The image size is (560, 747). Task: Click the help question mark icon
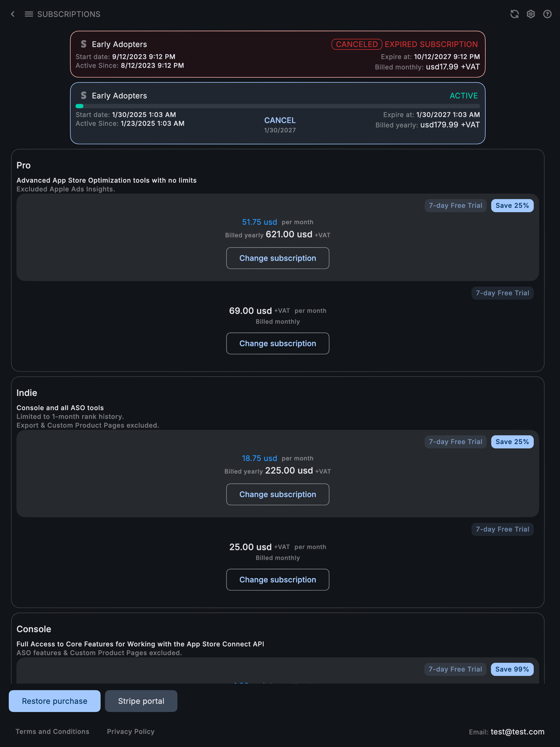click(x=547, y=14)
